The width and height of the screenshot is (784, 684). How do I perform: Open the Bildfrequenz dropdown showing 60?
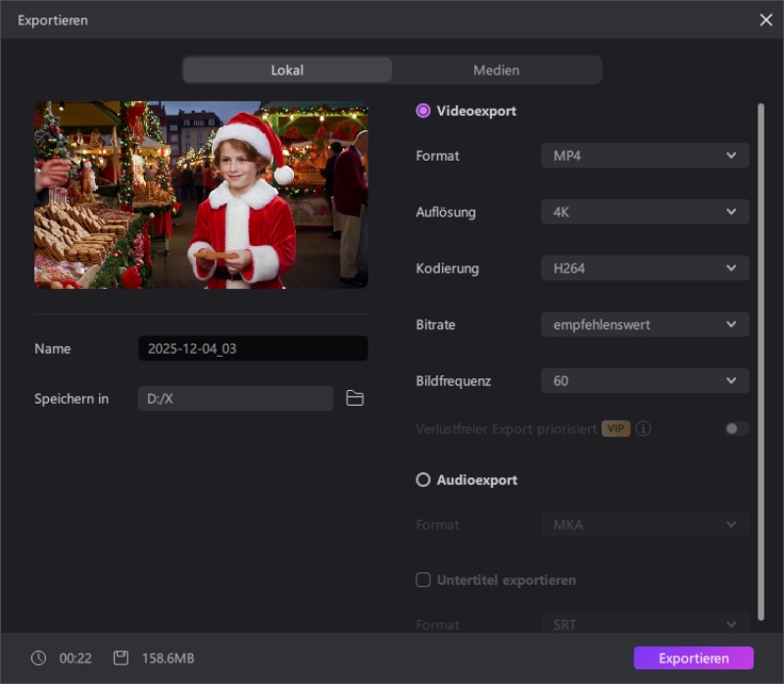[645, 380]
